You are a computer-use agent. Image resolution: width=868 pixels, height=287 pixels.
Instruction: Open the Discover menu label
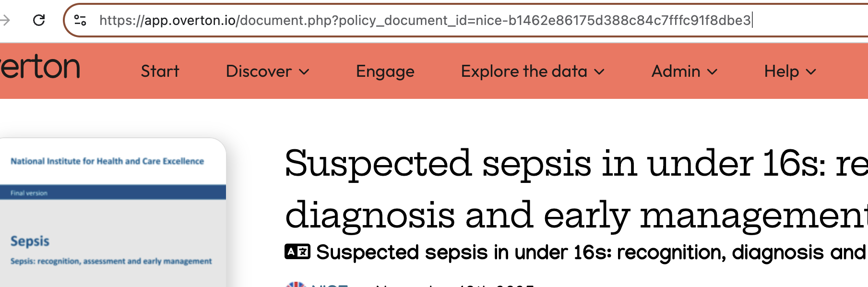point(259,72)
